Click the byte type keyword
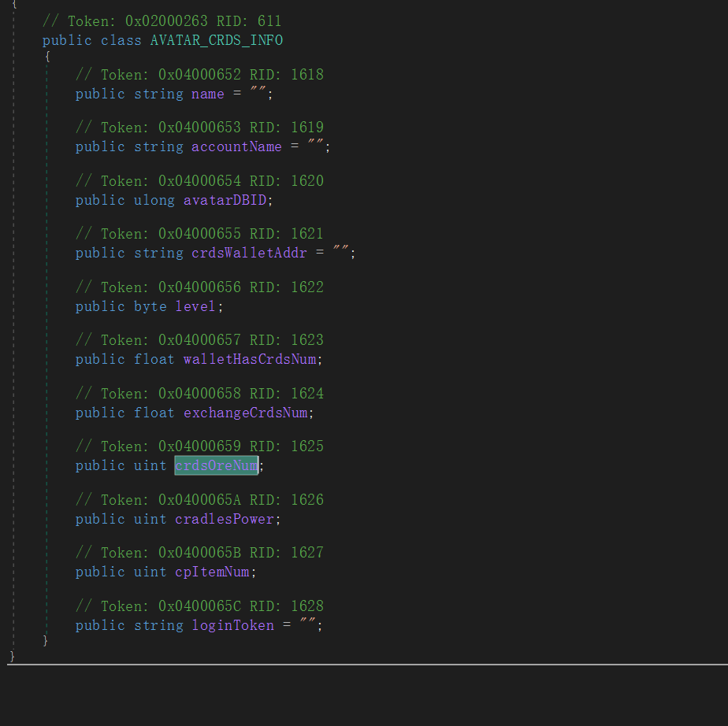The width and height of the screenshot is (728, 726). [x=150, y=306]
